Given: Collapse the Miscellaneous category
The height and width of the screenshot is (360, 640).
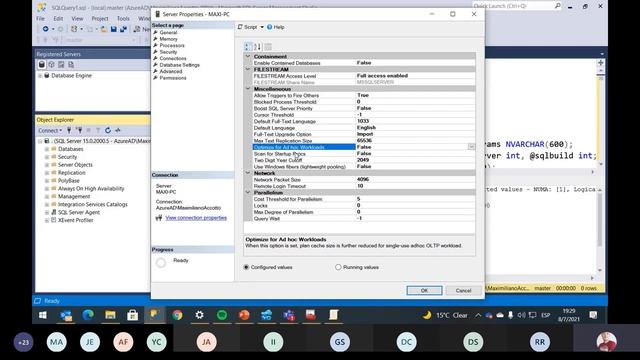Looking at the screenshot, I should click(248, 89).
